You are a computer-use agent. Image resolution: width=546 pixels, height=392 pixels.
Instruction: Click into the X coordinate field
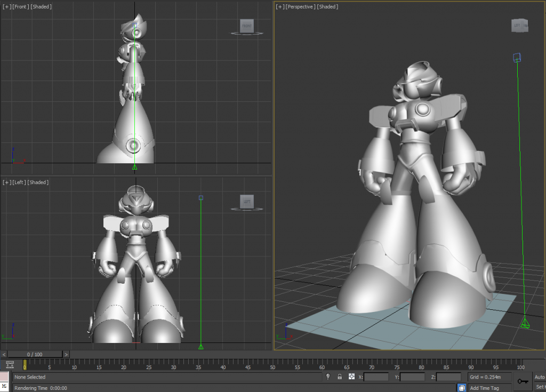point(376,377)
